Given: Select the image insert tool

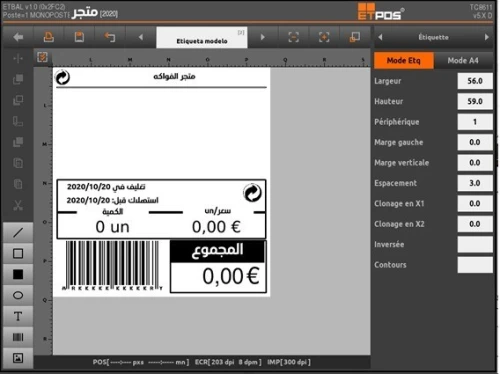Looking at the screenshot, I should (18, 358).
